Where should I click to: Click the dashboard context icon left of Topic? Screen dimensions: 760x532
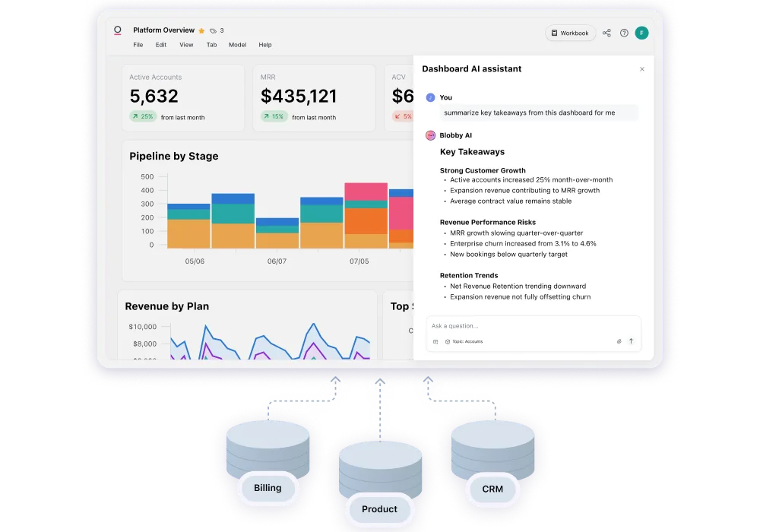435,341
